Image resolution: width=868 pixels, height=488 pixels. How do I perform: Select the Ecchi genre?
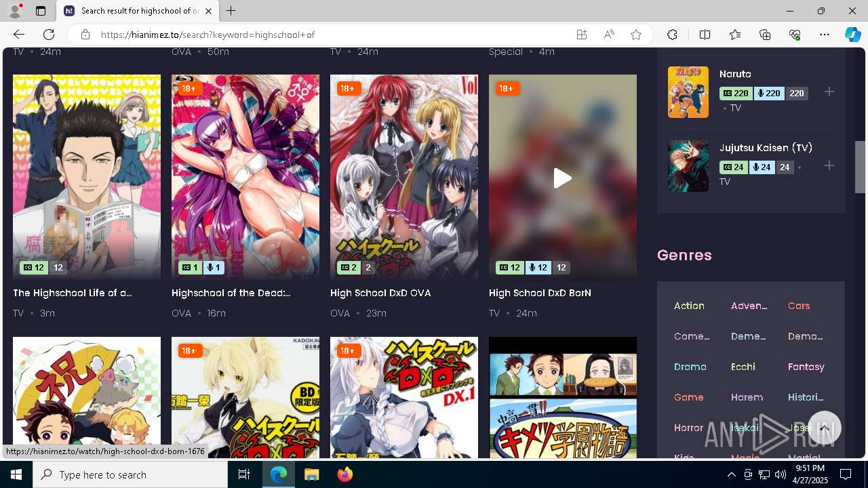point(743,367)
